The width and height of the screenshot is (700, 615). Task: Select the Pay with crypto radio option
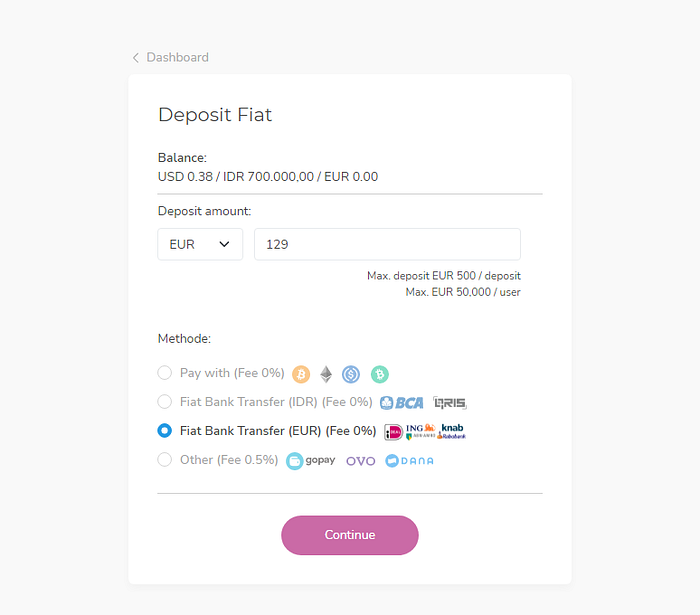(x=165, y=373)
